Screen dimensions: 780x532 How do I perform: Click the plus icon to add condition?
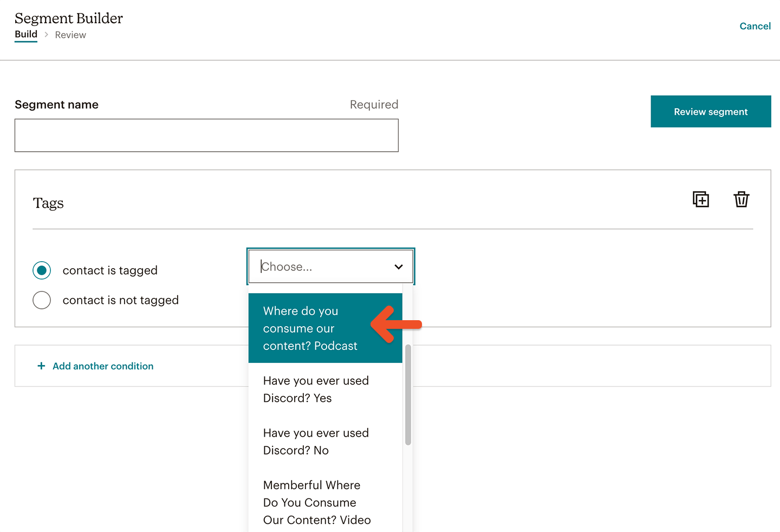41,366
